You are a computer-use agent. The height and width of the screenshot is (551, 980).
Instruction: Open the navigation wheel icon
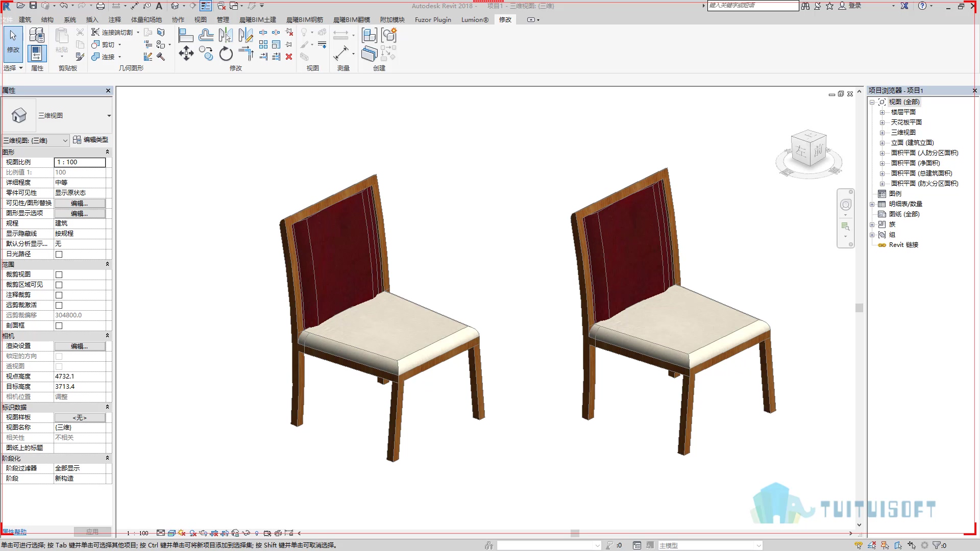(846, 205)
